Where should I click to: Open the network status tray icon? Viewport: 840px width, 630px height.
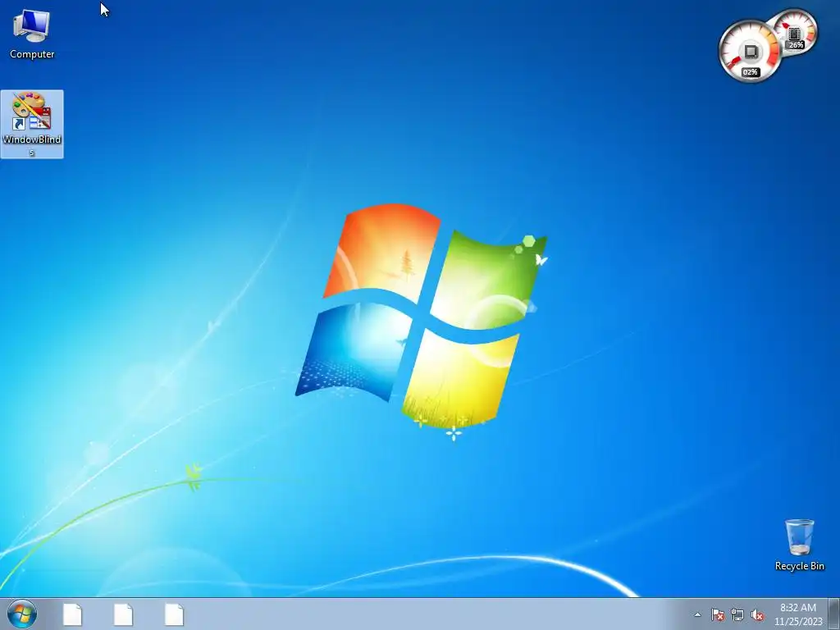737,614
